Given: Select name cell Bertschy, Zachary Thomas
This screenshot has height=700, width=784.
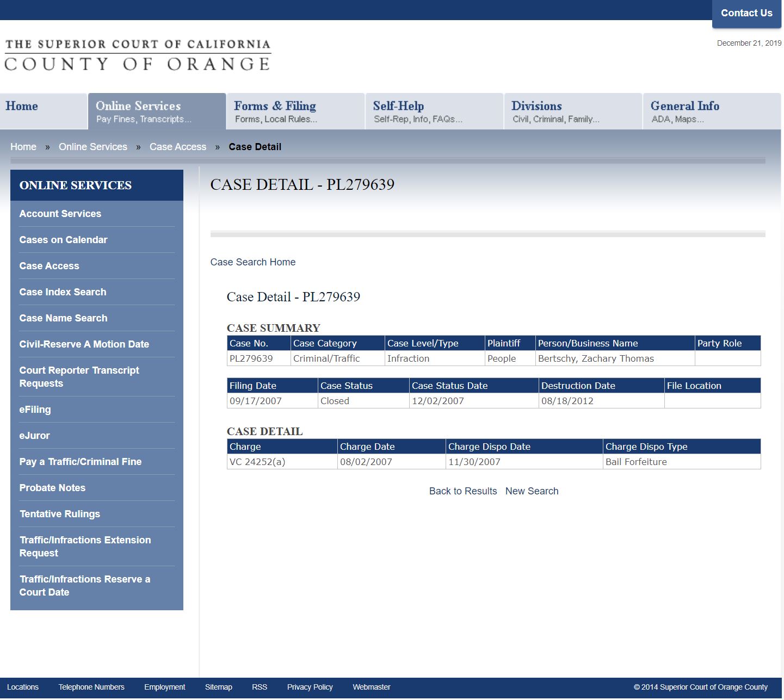Looking at the screenshot, I should click(x=615, y=358).
